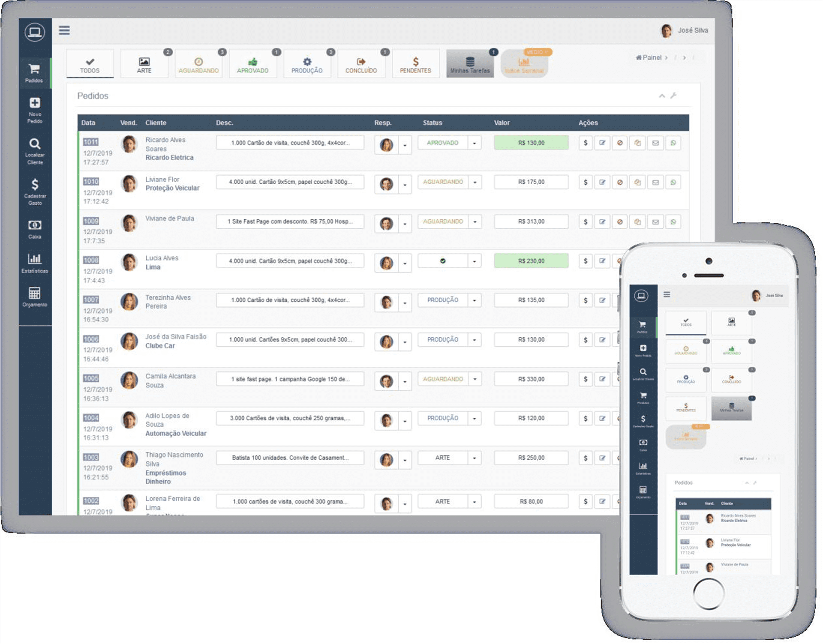Click the copy icon for order 1011
This screenshot has height=644, width=823.
[637, 143]
